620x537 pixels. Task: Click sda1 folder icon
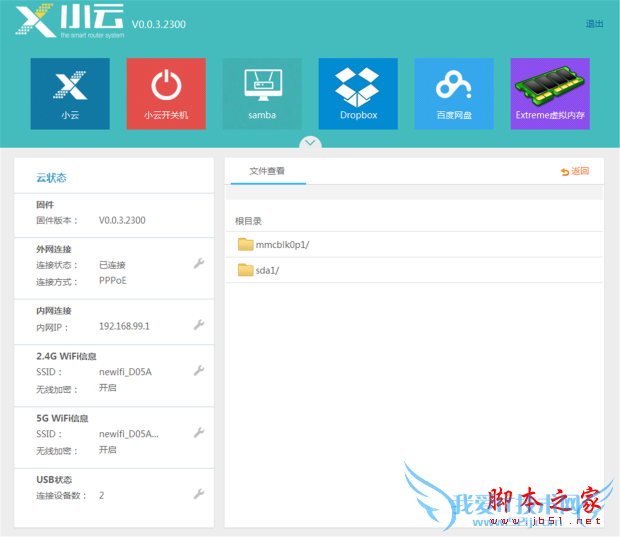pos(246,270)
